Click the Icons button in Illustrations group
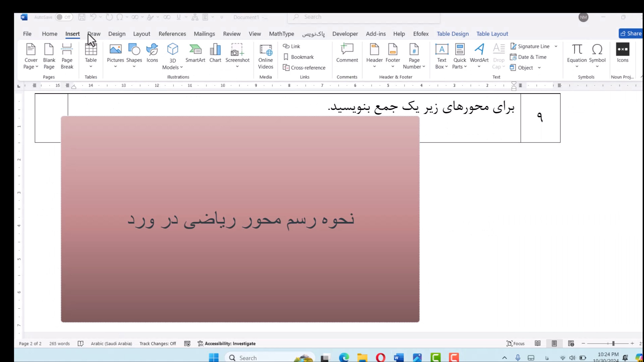This screenshot has width=644, height=362. point(152,53)
